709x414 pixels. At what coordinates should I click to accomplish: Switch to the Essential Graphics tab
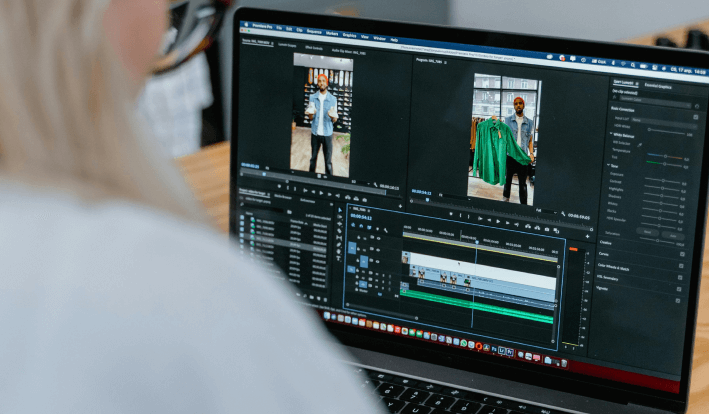(658, 86)
